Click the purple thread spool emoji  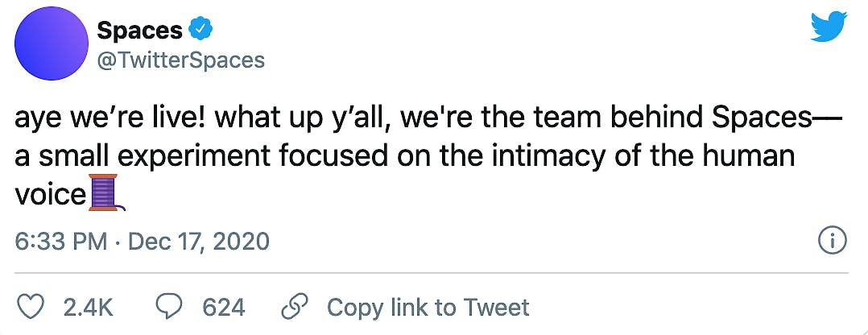coord(105,193)
